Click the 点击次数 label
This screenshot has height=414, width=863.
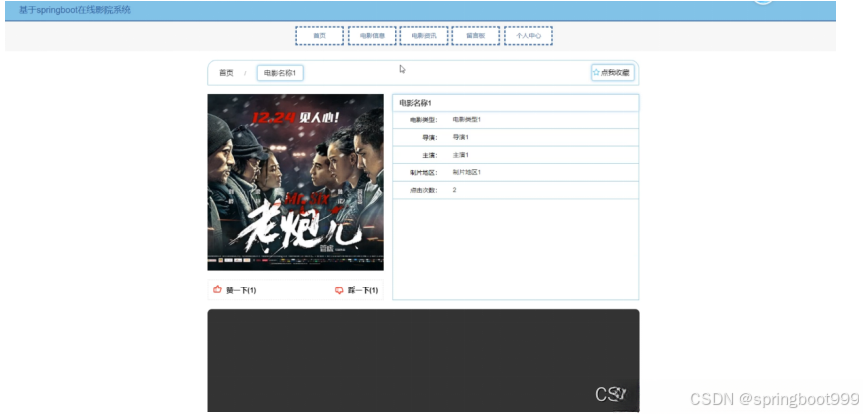(x=424, y=190)
